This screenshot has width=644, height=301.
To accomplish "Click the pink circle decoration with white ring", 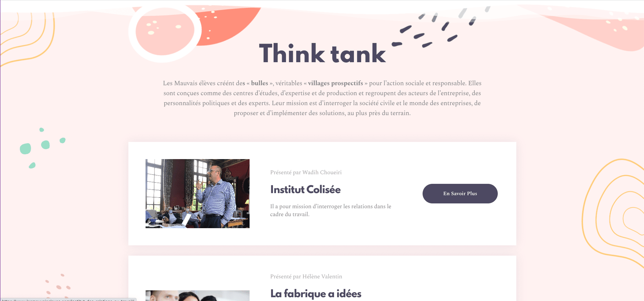I will click(164, 32).
